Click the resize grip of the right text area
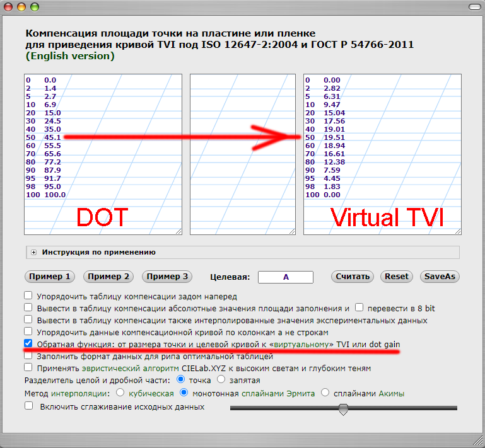The width and height of the screenshot is (485, 448). tap(458, 231)
